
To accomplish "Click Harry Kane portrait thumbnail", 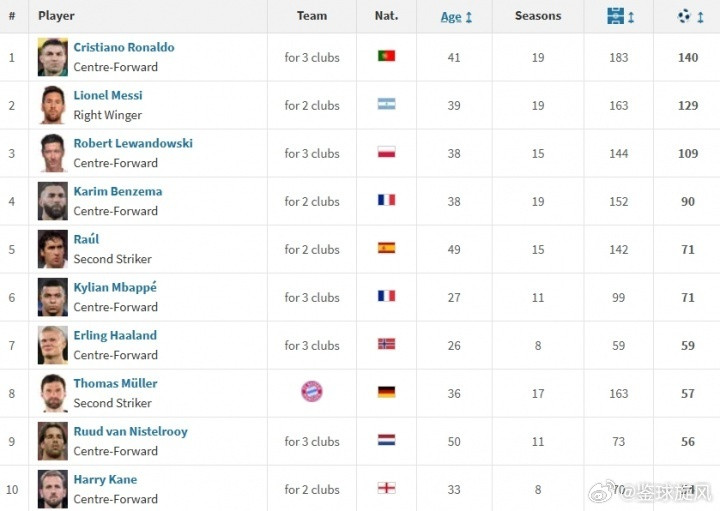I will [53, 489].
